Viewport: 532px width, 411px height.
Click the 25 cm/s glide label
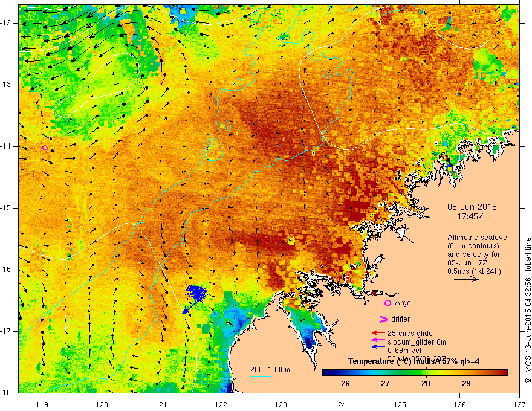410,334
